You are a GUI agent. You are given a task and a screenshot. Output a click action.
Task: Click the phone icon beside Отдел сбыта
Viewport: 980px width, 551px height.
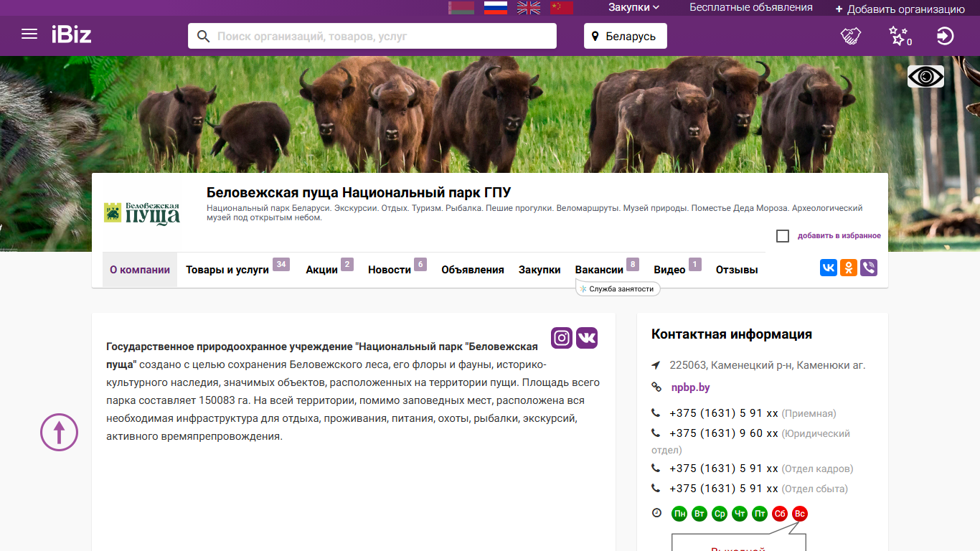(x=656, y=488)
